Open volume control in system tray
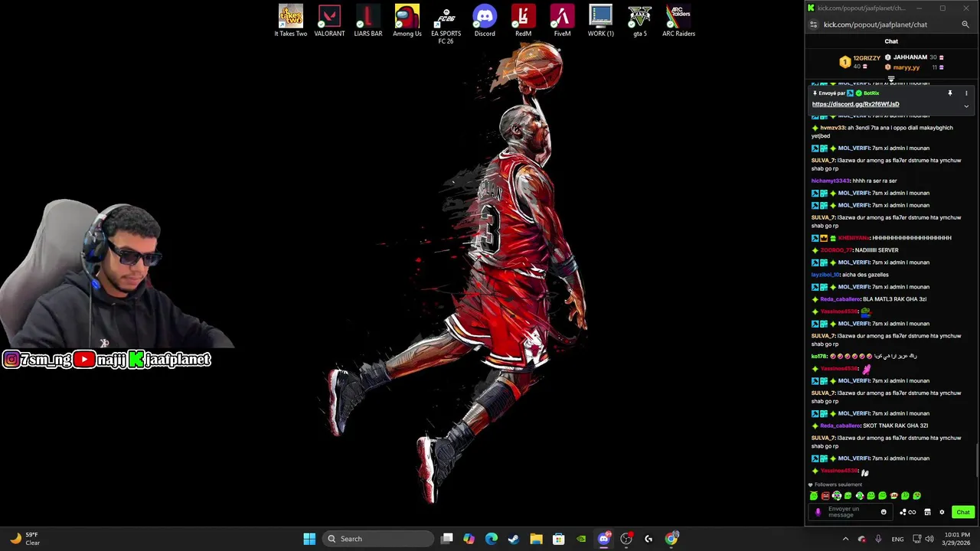 [x=929, y=539]
